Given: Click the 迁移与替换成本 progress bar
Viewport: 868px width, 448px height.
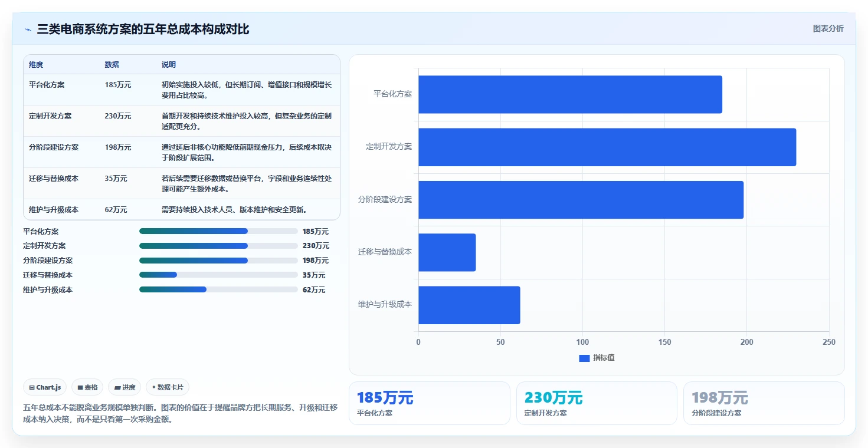Looking at the screenshot, I should click(x=218, y=275).
